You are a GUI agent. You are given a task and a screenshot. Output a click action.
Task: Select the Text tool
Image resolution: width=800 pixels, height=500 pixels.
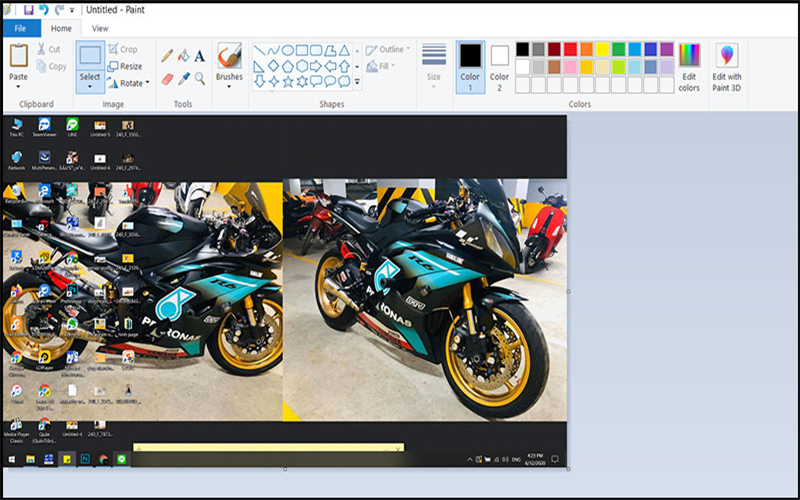click(199, 56)
